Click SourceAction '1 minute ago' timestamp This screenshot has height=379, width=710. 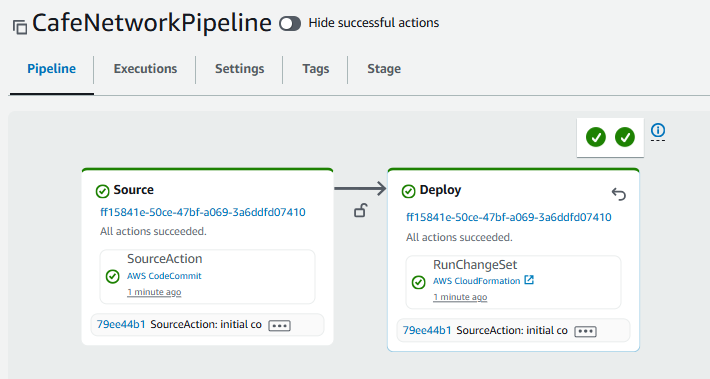154,292
